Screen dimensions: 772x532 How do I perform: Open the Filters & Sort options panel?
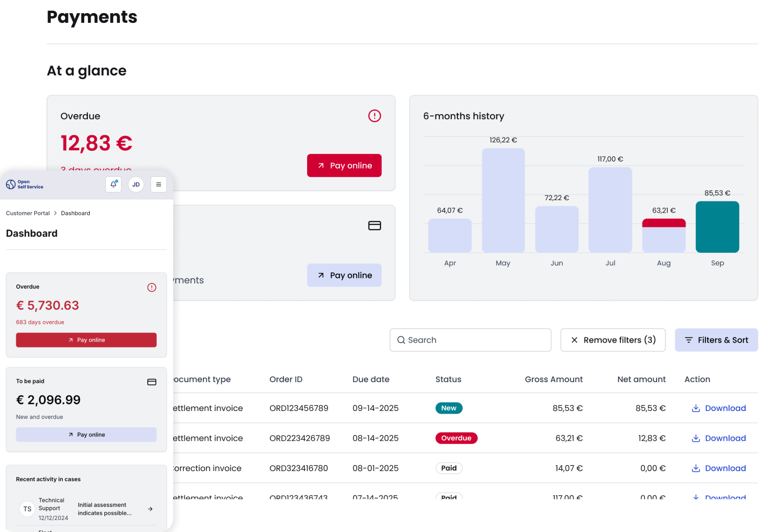(716, 340)
